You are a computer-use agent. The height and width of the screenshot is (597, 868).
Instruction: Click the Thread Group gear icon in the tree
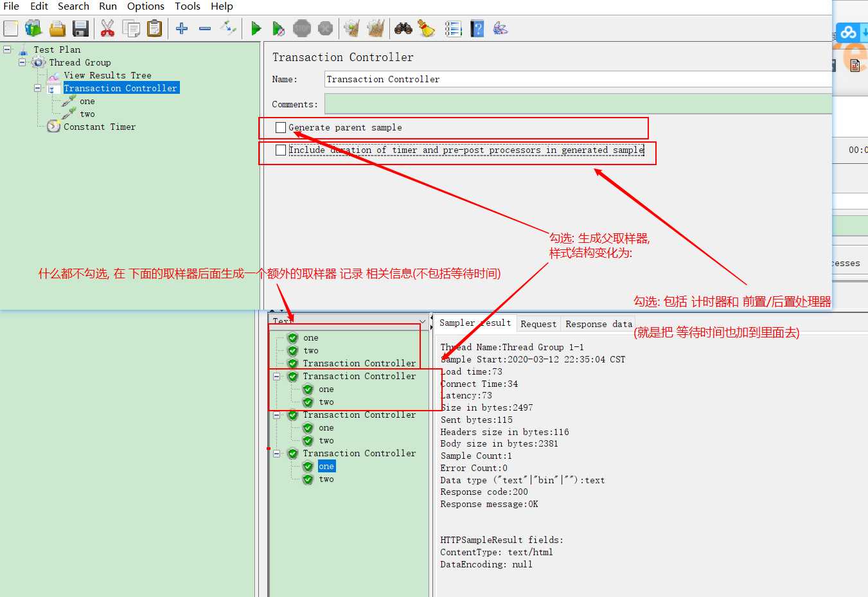point(39,62)
